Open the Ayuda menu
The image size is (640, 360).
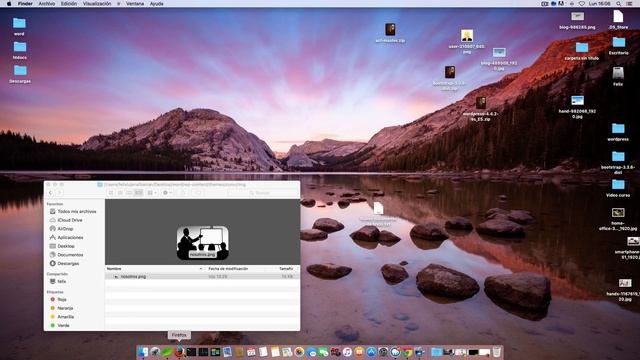pyautogui.click(x=156, y=4)
